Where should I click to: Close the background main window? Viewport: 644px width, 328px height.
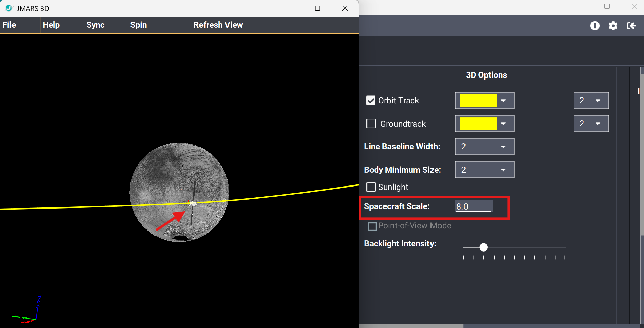tap(634, 6)
